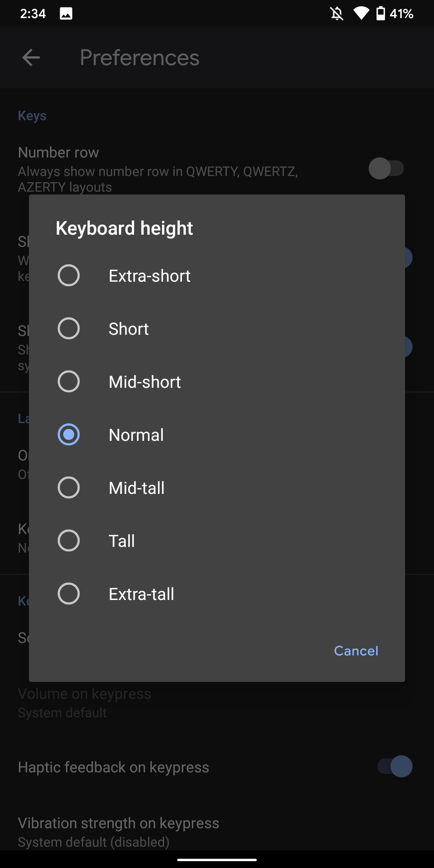Select the Short keyboard height option

[x=217, y=329]
